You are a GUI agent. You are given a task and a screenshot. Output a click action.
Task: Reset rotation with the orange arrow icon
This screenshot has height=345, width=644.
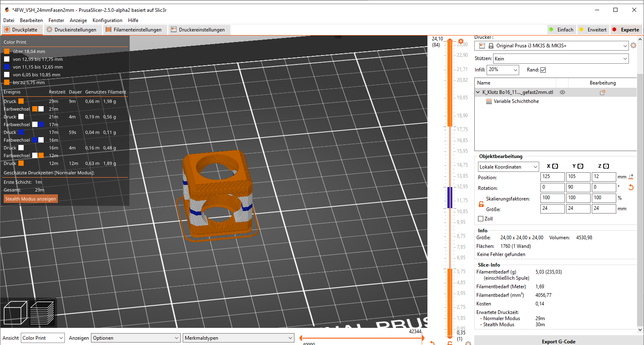point(631,187)
